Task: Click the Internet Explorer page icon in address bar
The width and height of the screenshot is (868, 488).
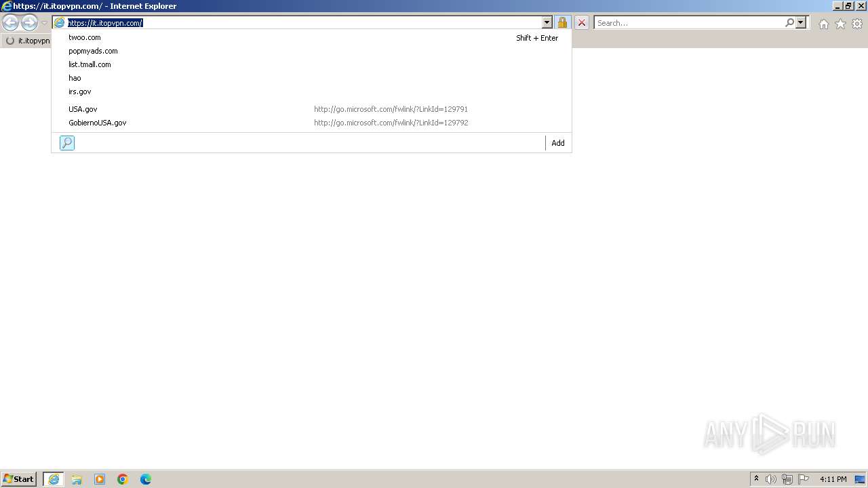Action: click(60, 23)
